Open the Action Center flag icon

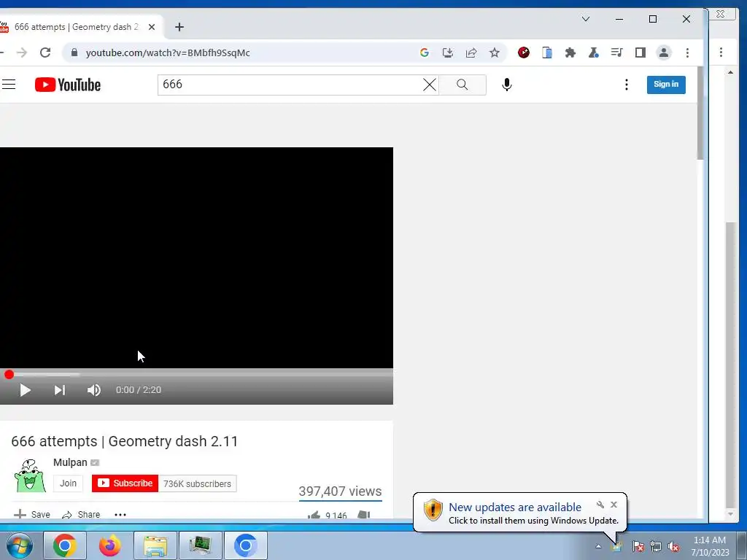pos(638,546)
